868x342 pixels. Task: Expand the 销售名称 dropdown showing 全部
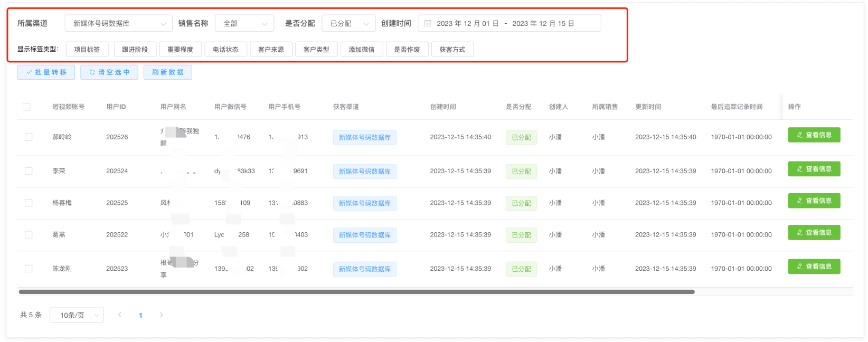[x=244, y=23]
